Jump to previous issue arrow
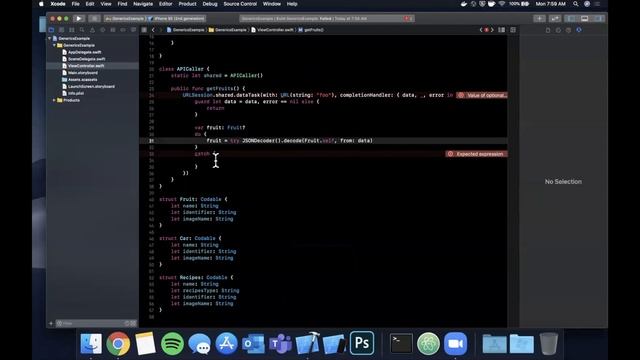The width and height of the screenshot is (640, 360). pyautogui.click(x=481, y=30)
